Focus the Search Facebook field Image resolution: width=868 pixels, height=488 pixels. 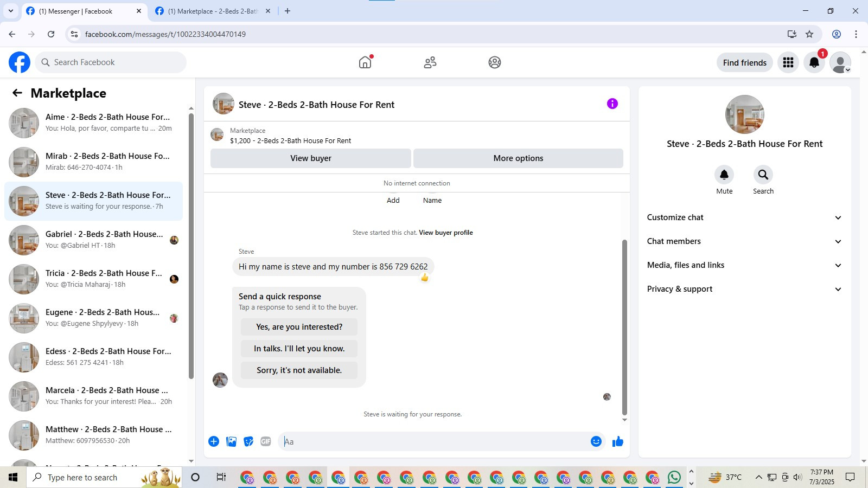pyautogui.click(x=111, y=62)
